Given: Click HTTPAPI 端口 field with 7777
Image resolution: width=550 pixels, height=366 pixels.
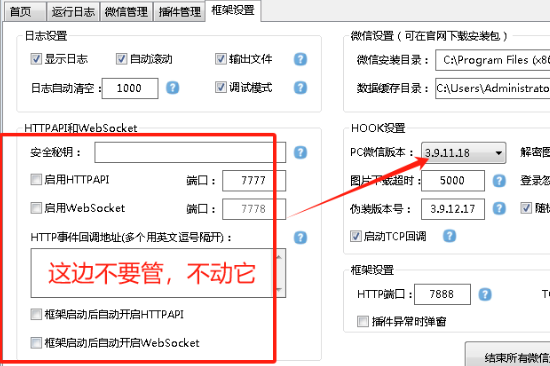Looking at the screenshot, I should pyautogui.click(x=254, y=180).
